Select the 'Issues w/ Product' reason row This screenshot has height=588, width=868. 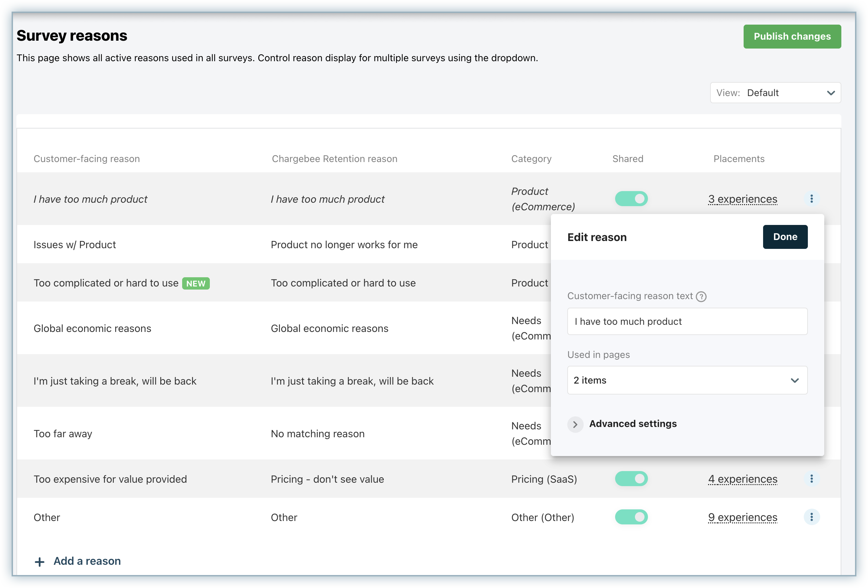(75, 245)
